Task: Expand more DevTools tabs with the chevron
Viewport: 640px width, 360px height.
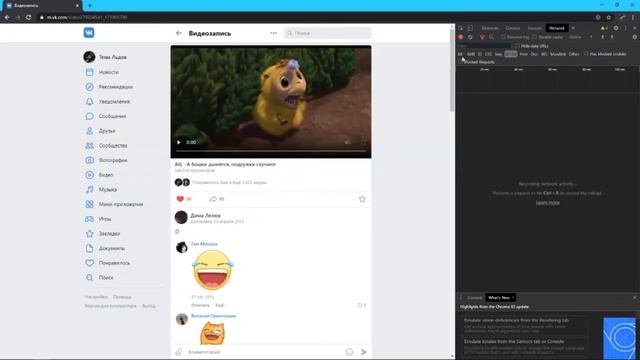Action: click(x=573, y=28)
